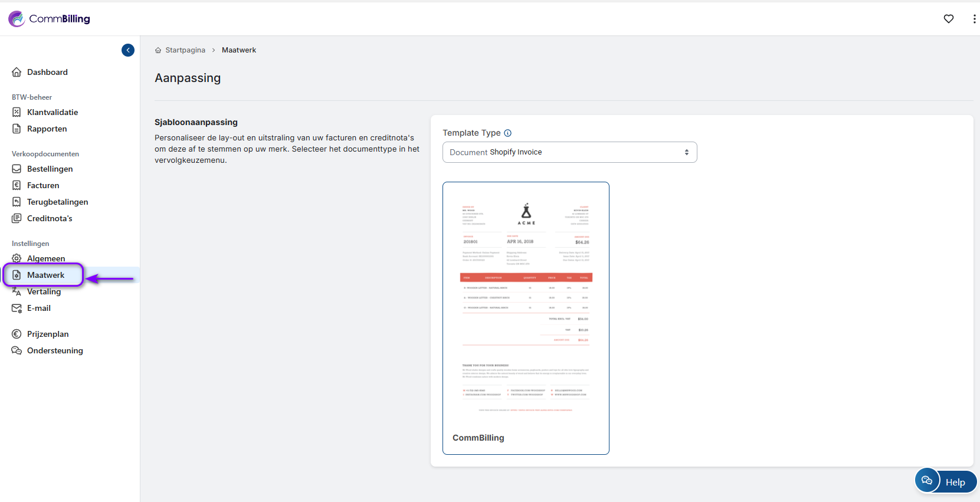Open E-mail settings

38,308
